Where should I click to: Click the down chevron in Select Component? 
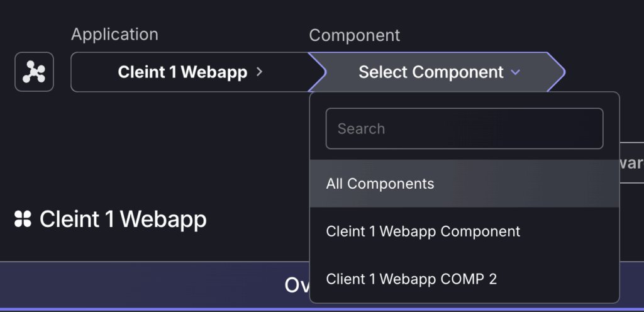[x=515, y=73]
